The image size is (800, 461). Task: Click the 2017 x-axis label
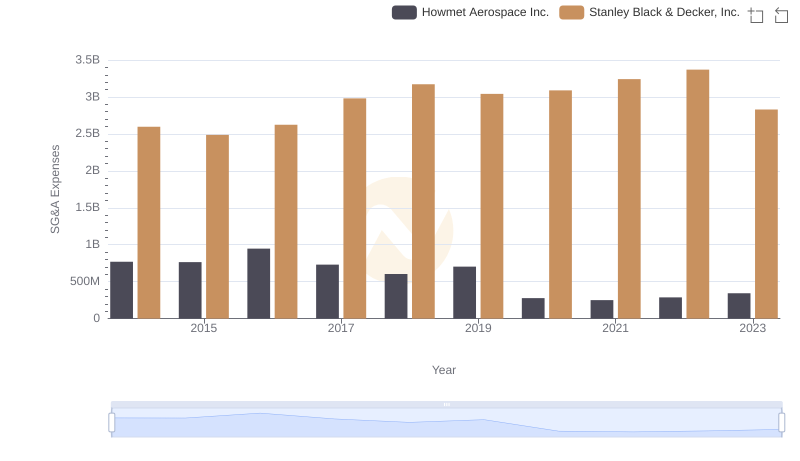click(341, 328)
